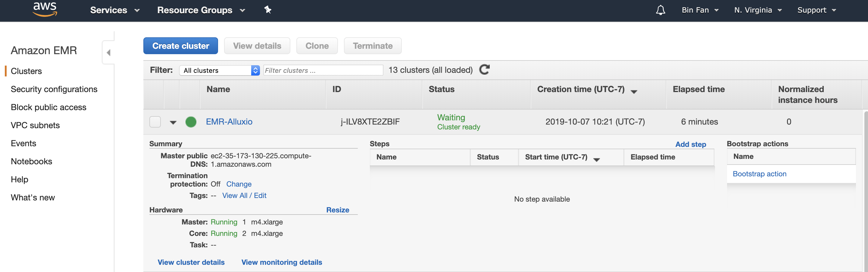868x272 pixels.
Task: Open the pinned shortcuts pushpin icon
Action: pos(267,10)
